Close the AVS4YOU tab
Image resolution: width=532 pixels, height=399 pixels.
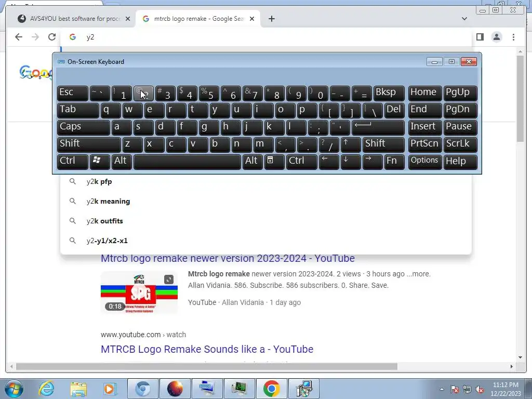[x=128, y=19]
